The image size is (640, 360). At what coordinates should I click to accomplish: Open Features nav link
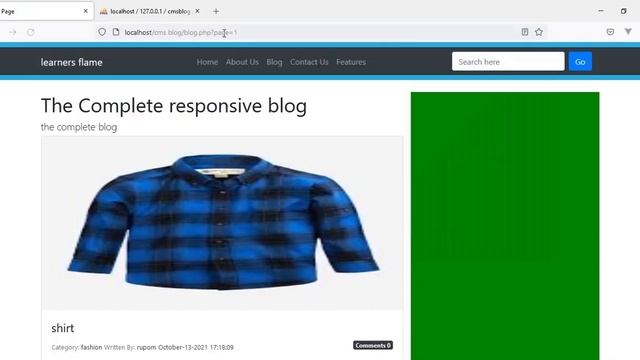pyautogui.click(x=351, y=62)
